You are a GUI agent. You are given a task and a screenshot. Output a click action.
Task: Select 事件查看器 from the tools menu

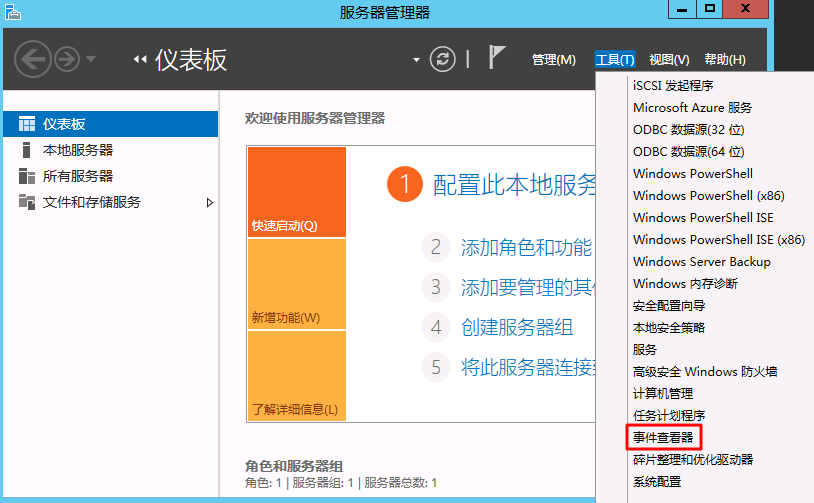click(663, 438)
